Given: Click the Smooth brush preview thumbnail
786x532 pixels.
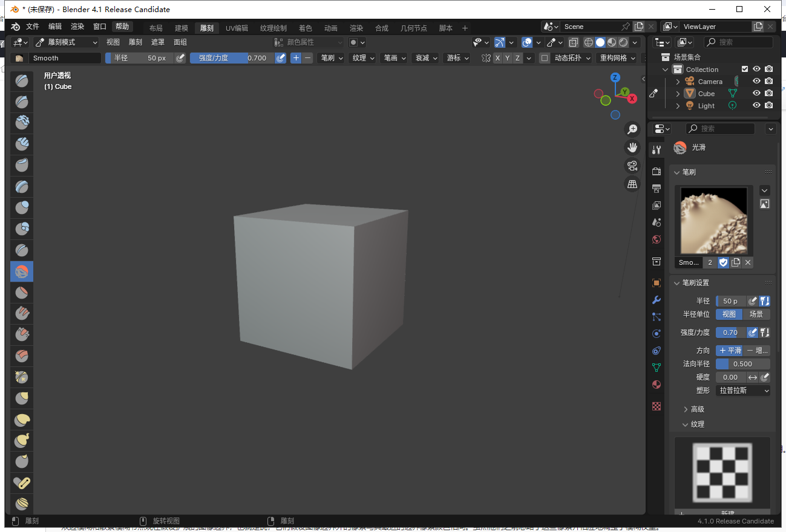Looking at the screenshot, I should 713,221.
